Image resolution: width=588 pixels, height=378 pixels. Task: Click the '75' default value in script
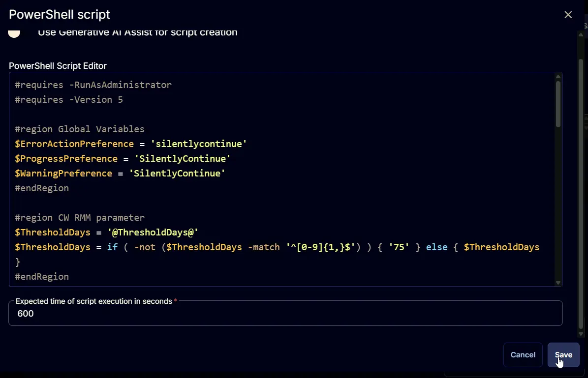pos(399,247)
